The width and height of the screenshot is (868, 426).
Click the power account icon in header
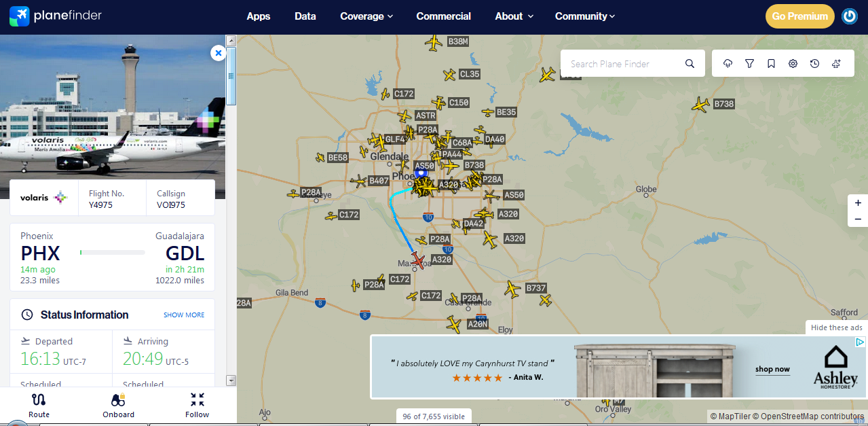(849, 16)
